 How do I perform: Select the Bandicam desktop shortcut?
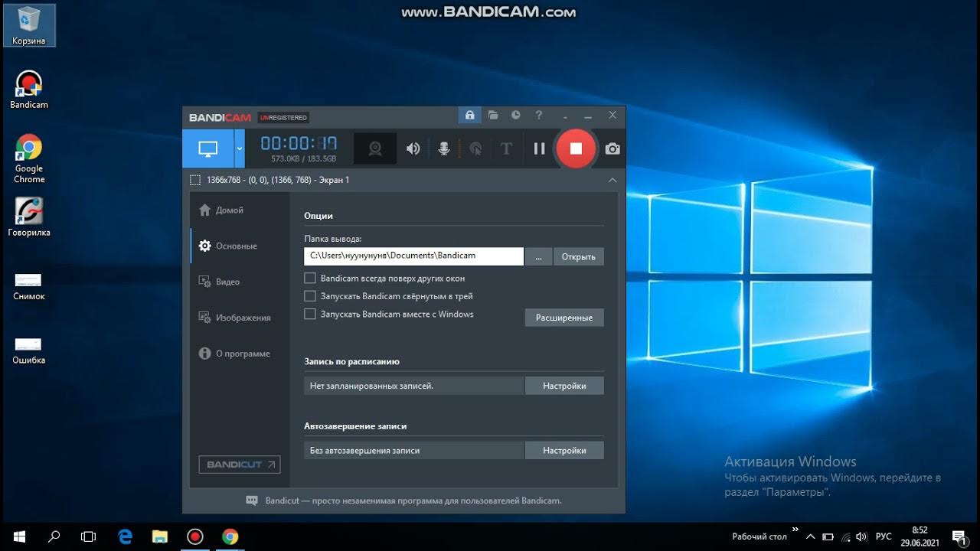click(29, 90)
